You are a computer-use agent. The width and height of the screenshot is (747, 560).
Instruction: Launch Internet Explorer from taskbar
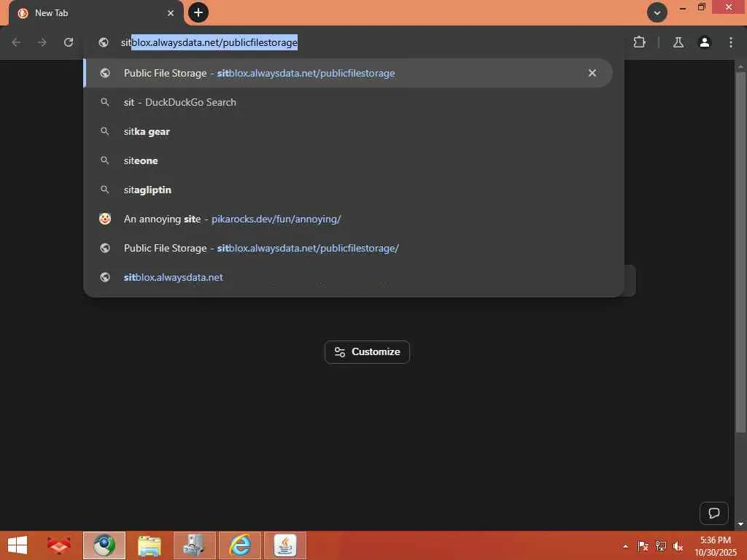tap(239, 545)
